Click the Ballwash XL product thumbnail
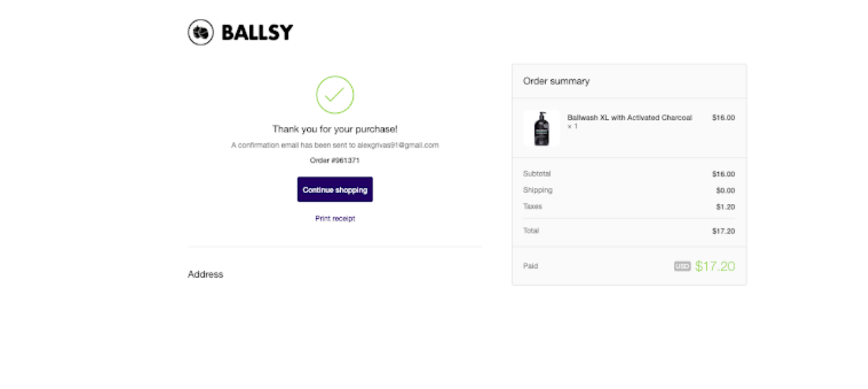This screenshot has width=868, height=389. (x=541, y=128)
